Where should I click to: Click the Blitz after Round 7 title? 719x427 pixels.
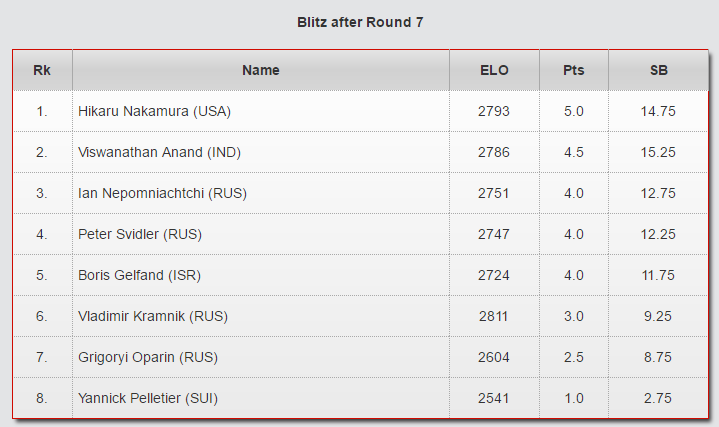(360, 22)
